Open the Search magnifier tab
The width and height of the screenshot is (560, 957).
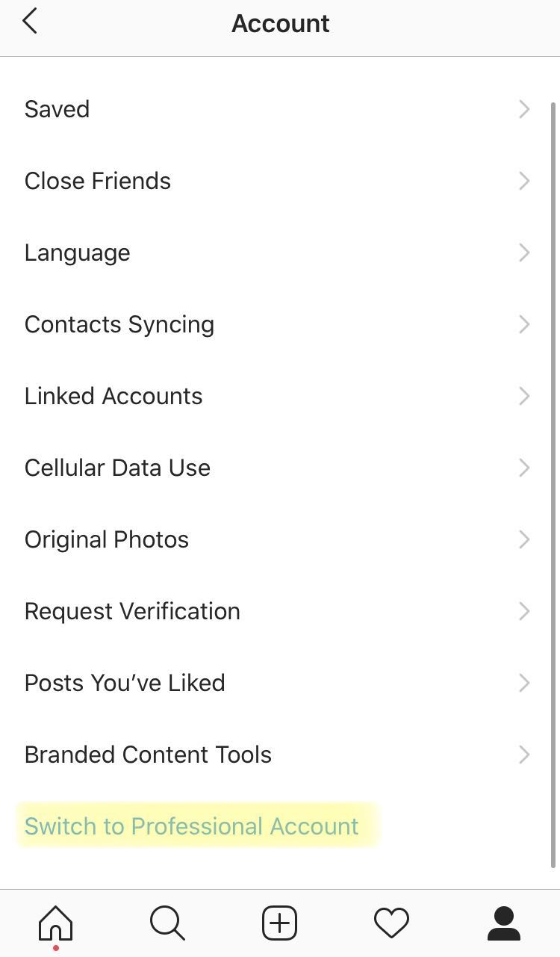point(167,923)
